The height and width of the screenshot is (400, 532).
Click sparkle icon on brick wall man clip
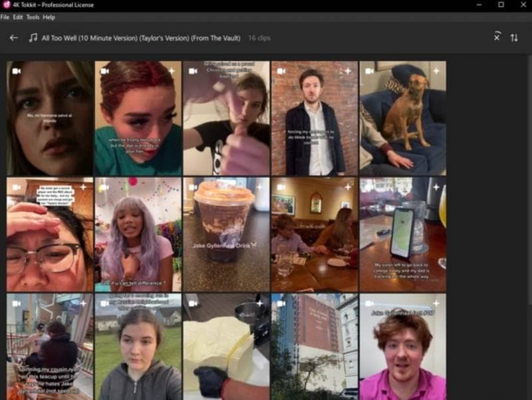pyautogui.click(x=348, y=71)
